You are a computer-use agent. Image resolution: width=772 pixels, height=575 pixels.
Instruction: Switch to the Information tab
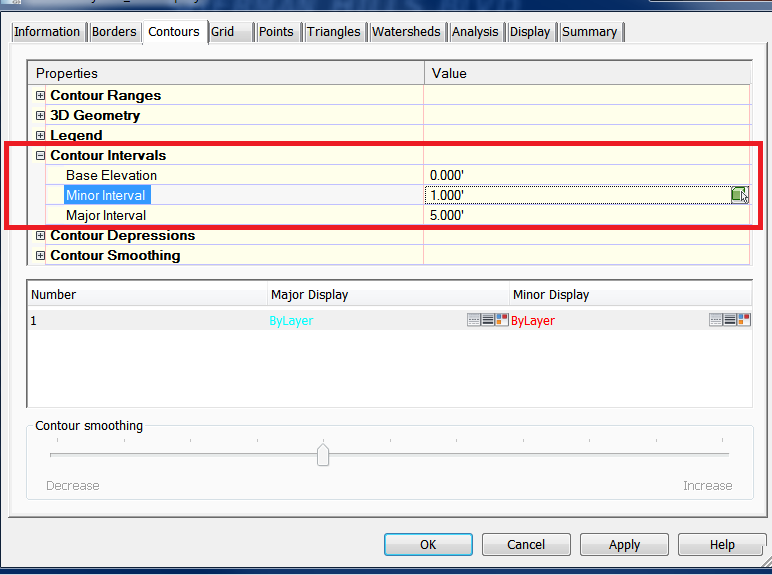pos(47,32)
